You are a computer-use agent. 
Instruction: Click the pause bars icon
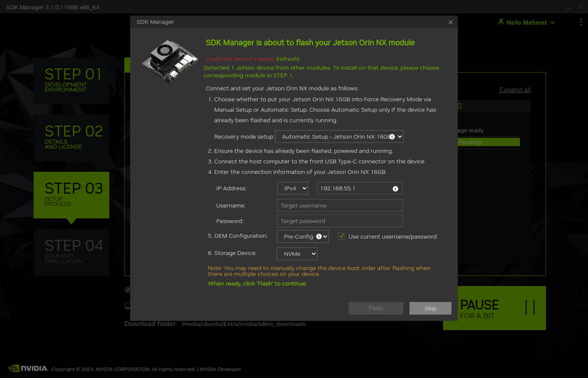tap(530, 308)
